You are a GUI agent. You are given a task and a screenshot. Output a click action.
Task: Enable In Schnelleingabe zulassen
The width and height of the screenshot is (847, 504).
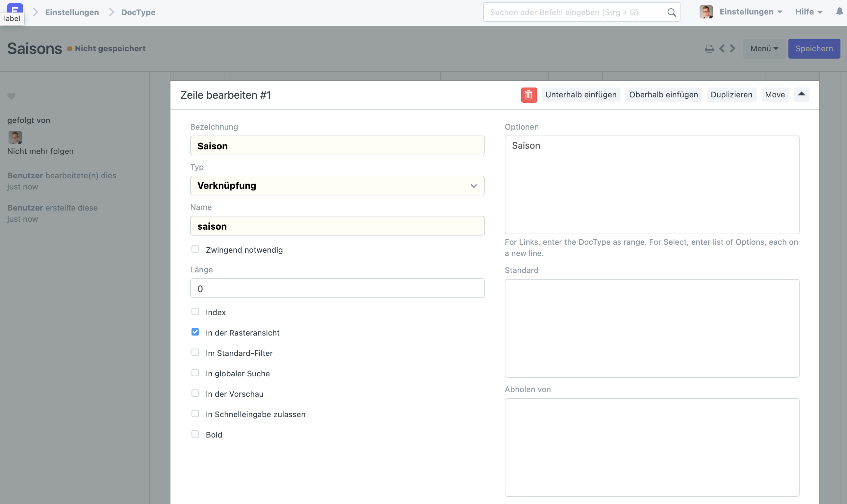[x=195, y=414]
